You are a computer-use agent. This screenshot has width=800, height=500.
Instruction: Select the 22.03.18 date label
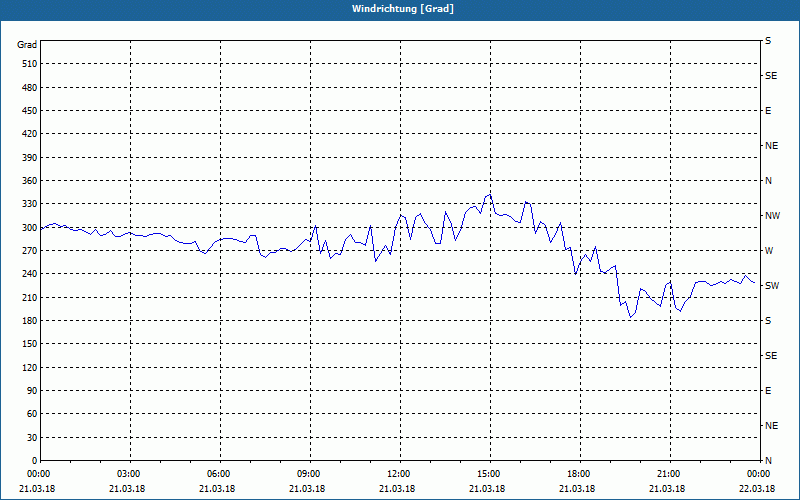[757, 489]
